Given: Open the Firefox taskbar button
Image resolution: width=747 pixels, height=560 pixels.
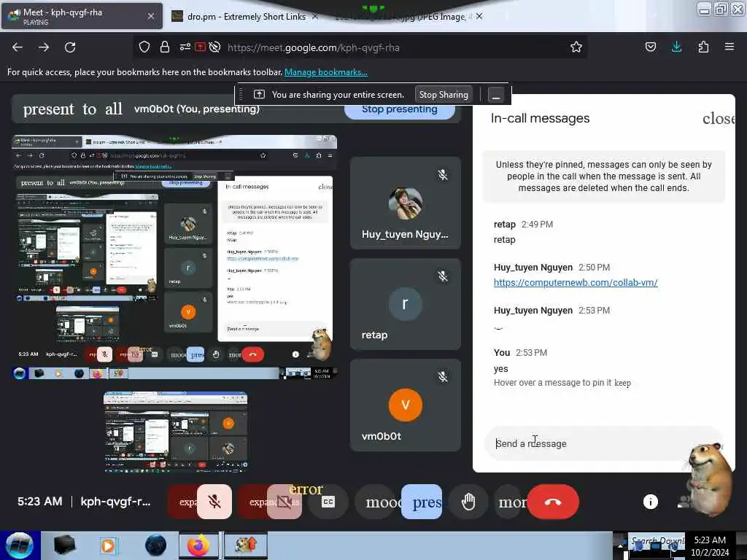Looking at the screenshot, I should coord(198,545).
